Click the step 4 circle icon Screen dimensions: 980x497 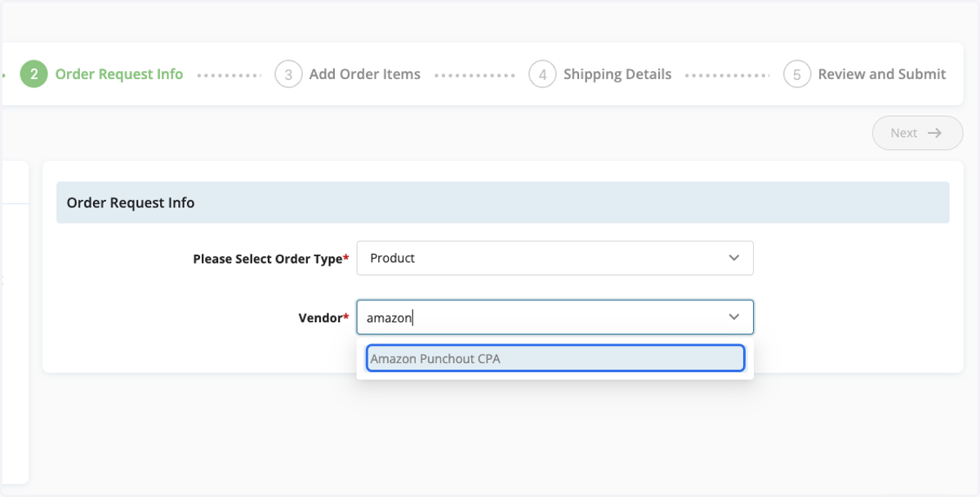click(x=542, y=74)
